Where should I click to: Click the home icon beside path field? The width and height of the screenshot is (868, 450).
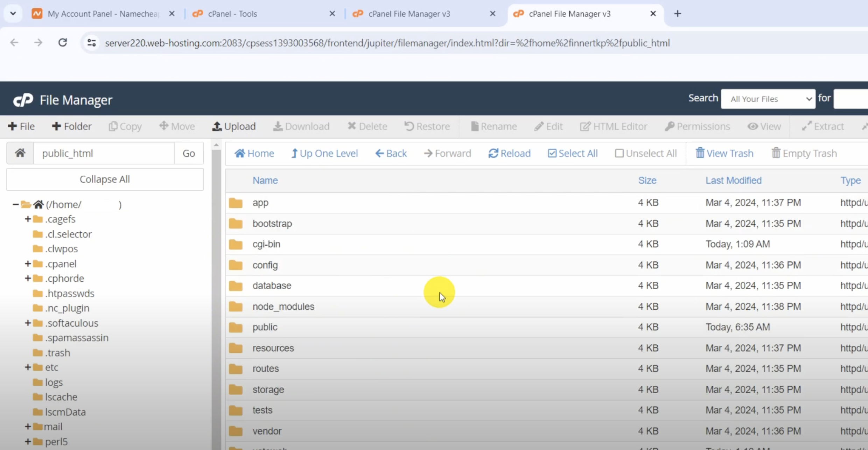click(x=20, y=153)
